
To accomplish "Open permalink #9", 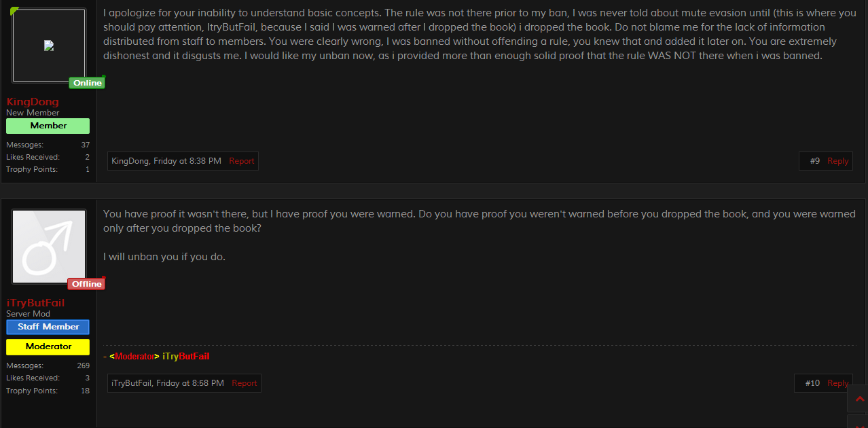I will 815,161.
